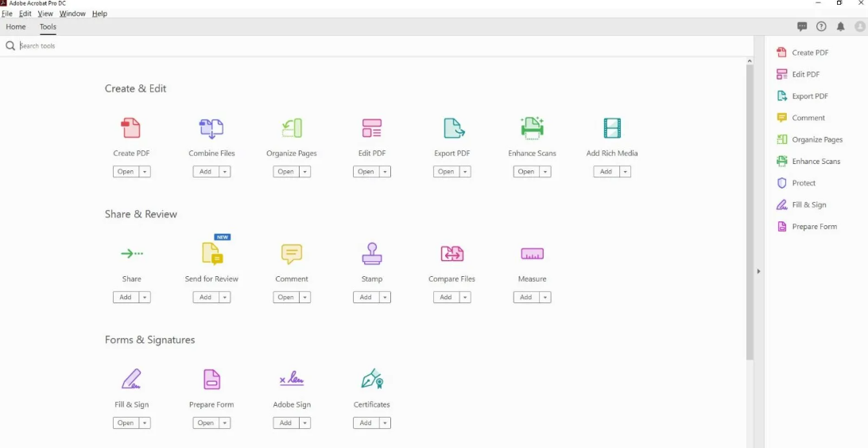Open the Edit menu
Image resolution: width=868 pixels, height=448 pixels.
tap(25, 14)
